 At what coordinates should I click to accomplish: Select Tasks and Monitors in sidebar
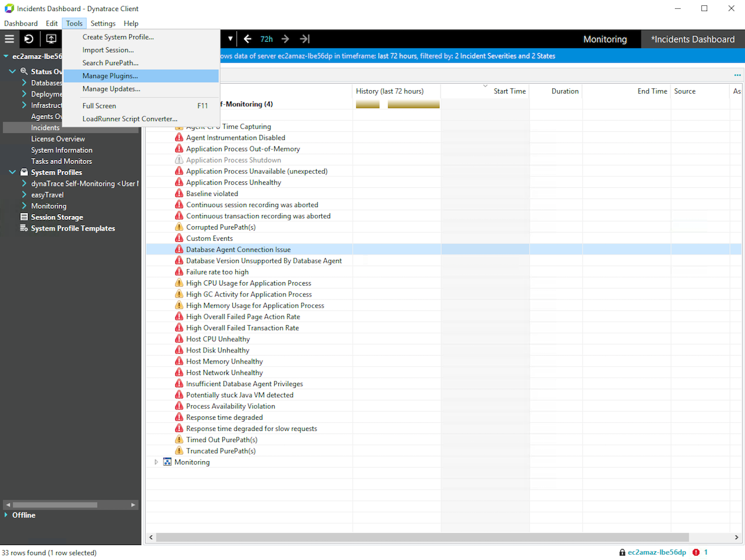point(61,161)
